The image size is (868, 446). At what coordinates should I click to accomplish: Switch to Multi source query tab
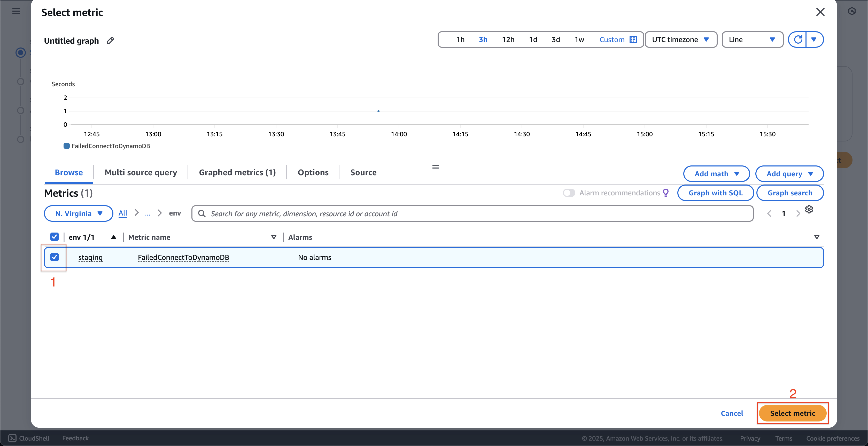click(141, 172)
